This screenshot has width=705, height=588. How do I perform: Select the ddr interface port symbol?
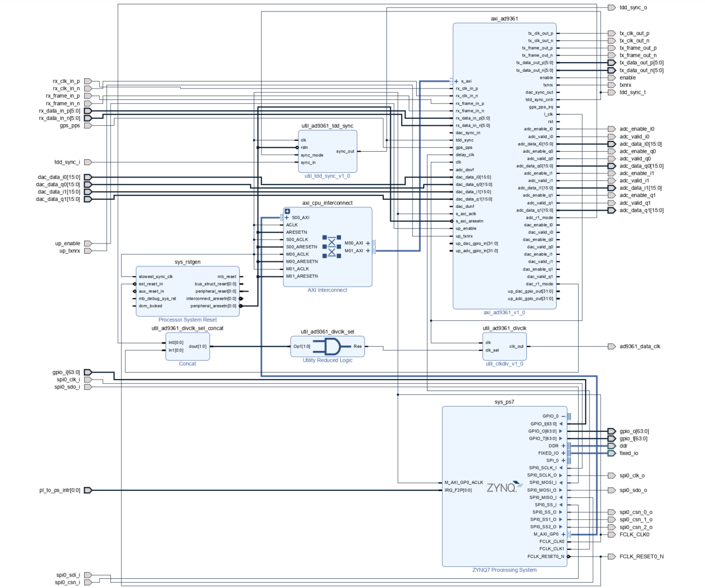pos(612,446)
